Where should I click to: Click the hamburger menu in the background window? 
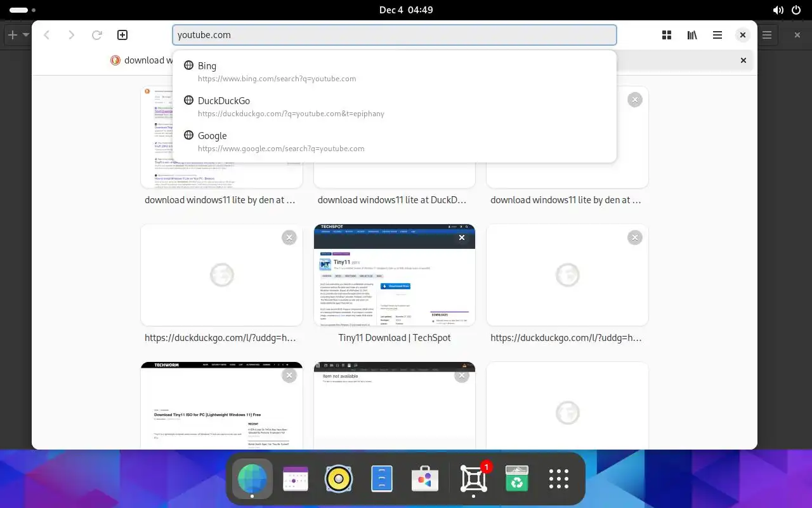767,35
